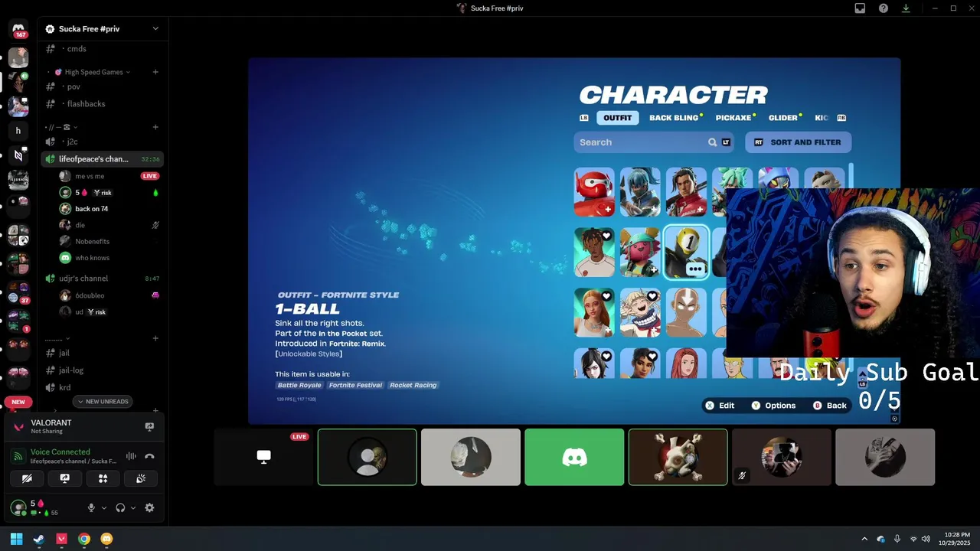Switch to BACK BLING tab in stream
The image size is (980, 551).
pos(675,118)
